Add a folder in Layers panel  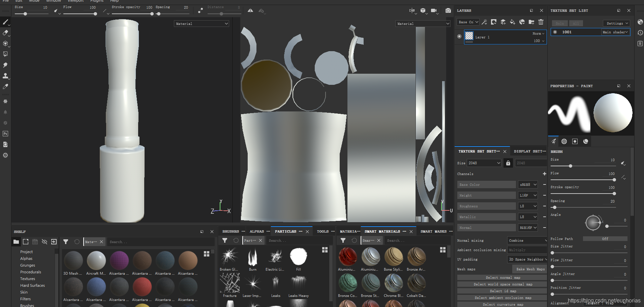tap(531, 22)
